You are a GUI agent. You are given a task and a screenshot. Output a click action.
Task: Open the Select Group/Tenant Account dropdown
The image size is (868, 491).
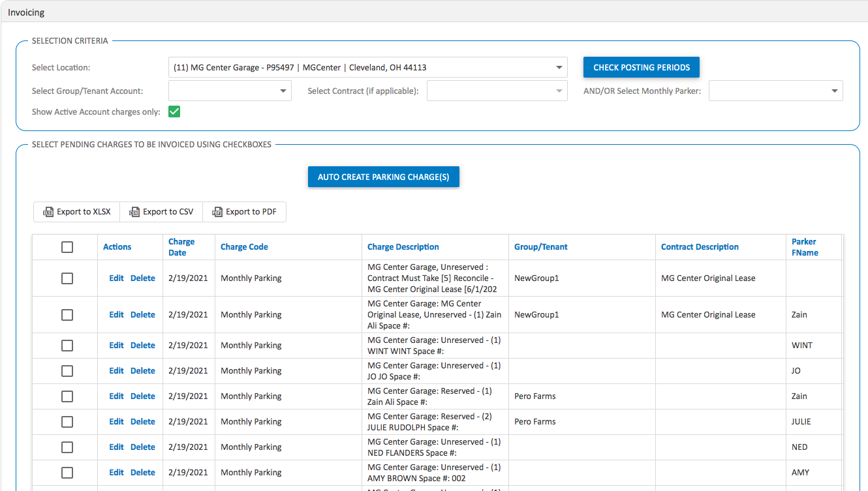(283, 91)
